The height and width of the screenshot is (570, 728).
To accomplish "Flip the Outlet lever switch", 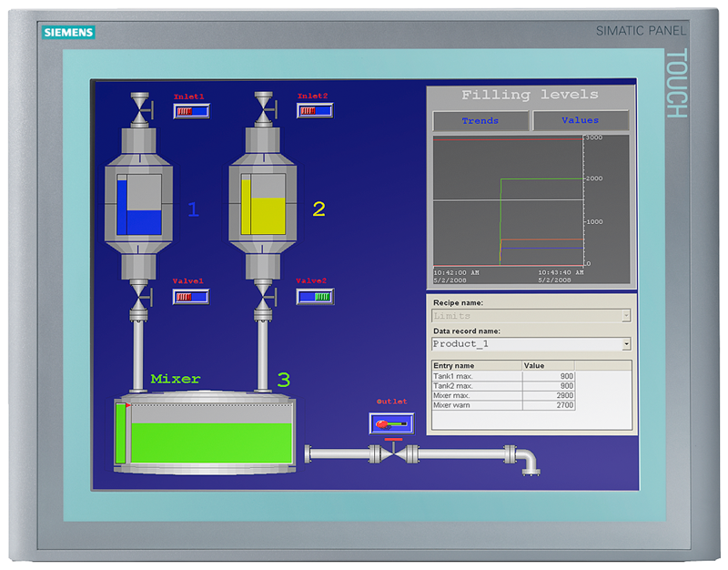I will click(x=392, y=423).
